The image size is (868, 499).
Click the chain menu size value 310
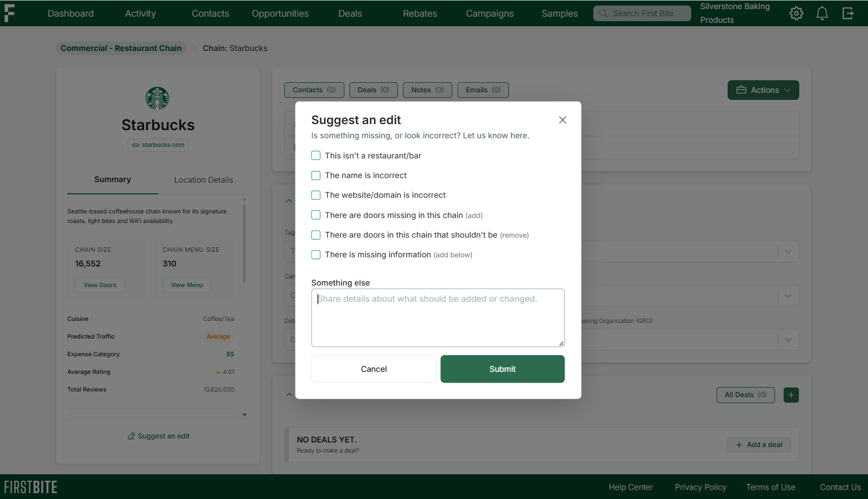[x=170, y=264]
